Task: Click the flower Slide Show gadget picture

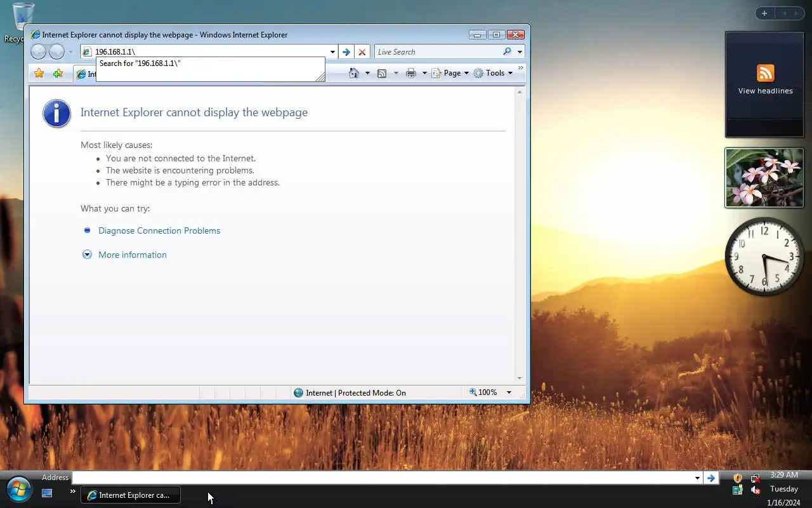Action: (764, 178)
